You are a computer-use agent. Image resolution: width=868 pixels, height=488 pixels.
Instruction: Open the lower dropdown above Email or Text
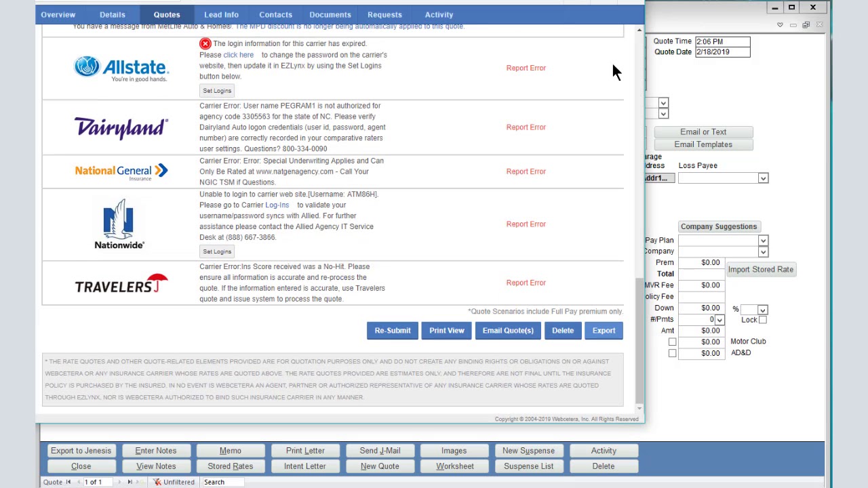click(663, 114)
